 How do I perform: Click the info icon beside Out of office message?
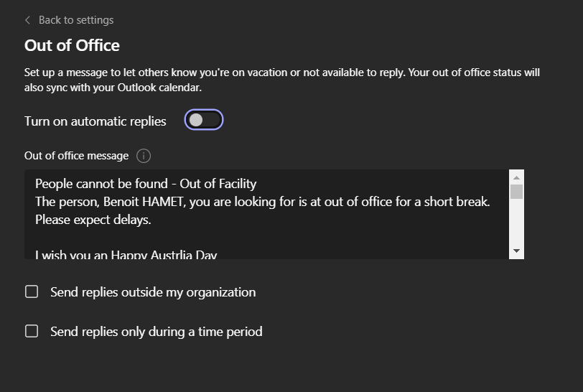coord(144,156)
